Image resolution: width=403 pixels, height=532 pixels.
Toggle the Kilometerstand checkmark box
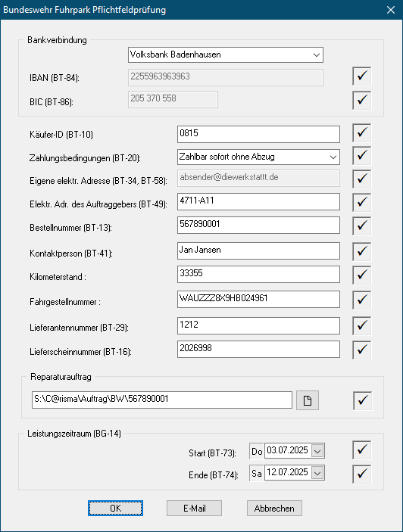(x=361, y=275)
